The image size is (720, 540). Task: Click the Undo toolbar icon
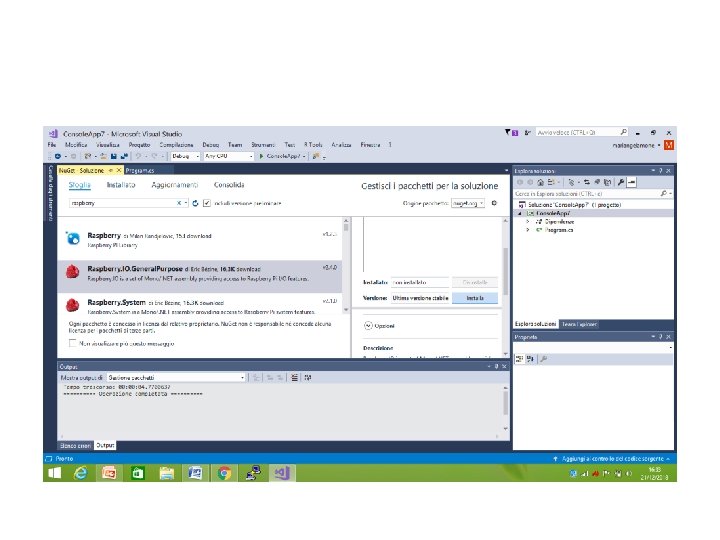point(138,156)
